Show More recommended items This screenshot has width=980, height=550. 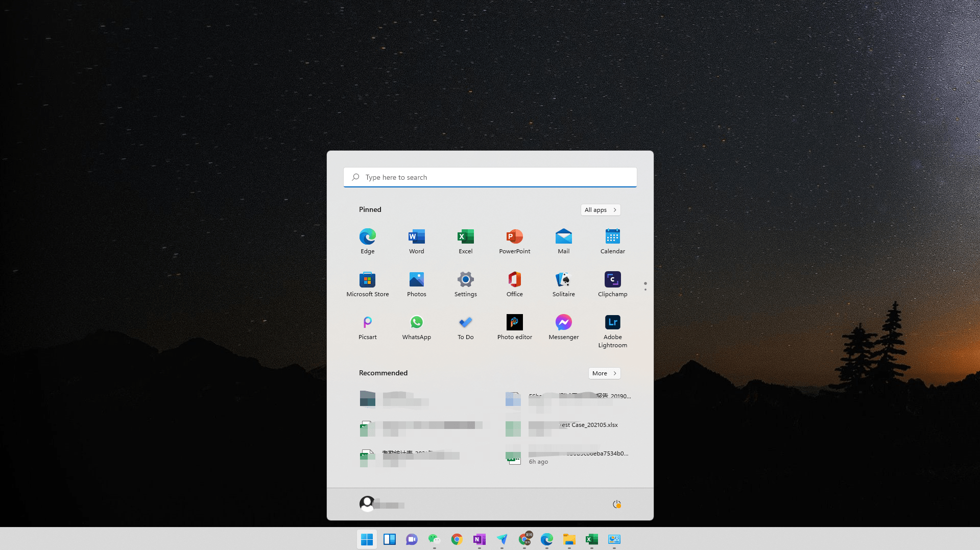tap(605, 373)
